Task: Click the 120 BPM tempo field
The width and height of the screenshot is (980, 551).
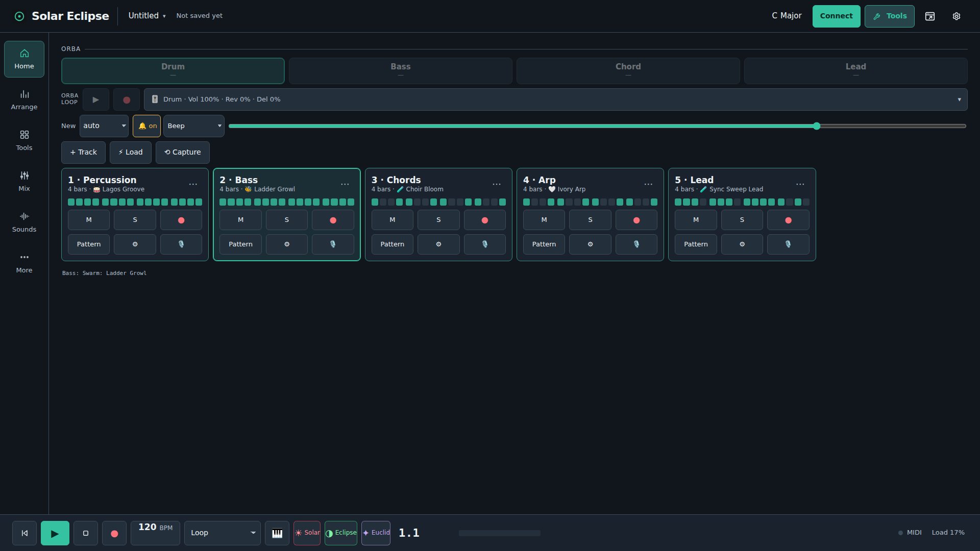Action: point(156,533)
